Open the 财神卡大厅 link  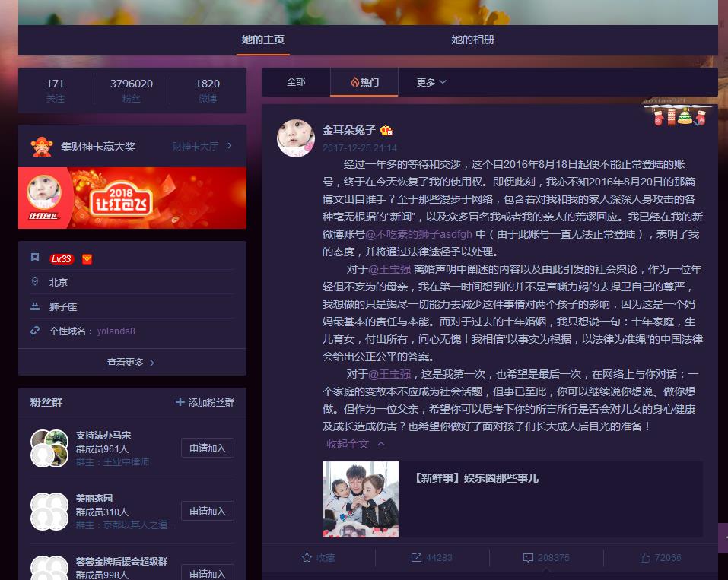202,146
